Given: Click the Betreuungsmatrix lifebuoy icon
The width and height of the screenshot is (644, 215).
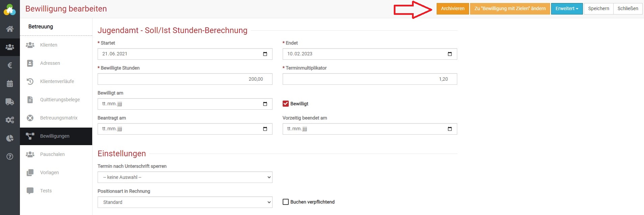Looking at the screenshot, I should pyautogui.click(x=30, y=118).
